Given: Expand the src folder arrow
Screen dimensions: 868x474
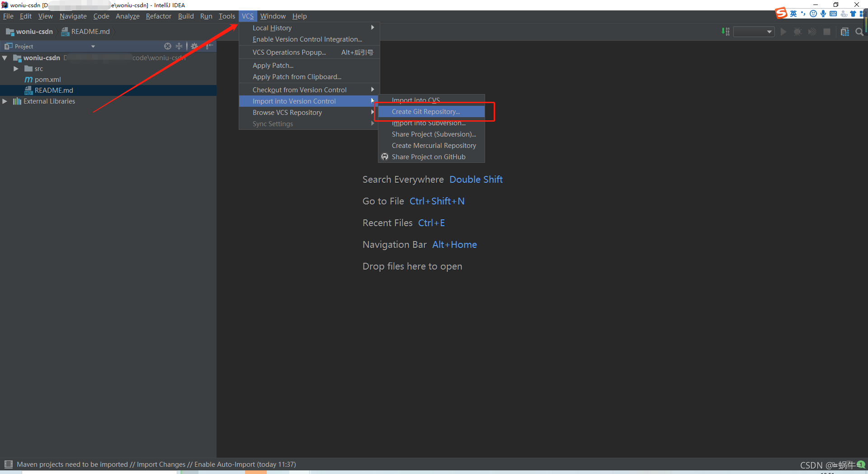Looking at the screenshot, I should tap(16, 69).
